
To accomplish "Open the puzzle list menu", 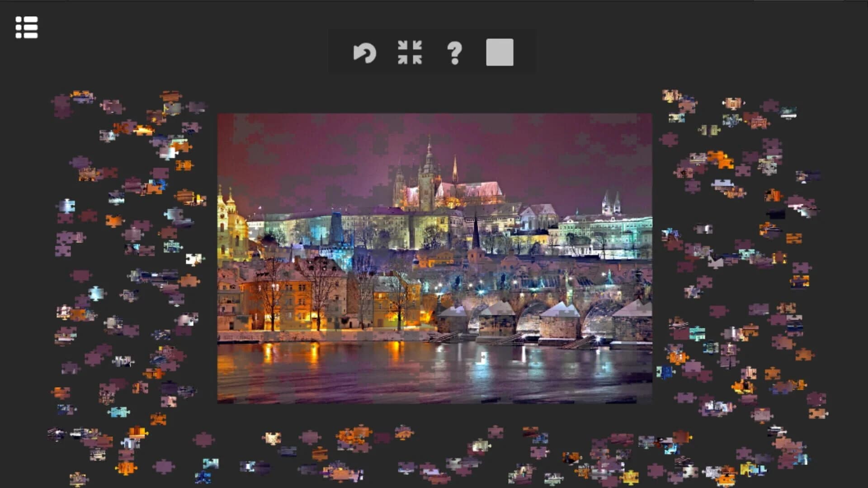I will [x=27, y=27].
